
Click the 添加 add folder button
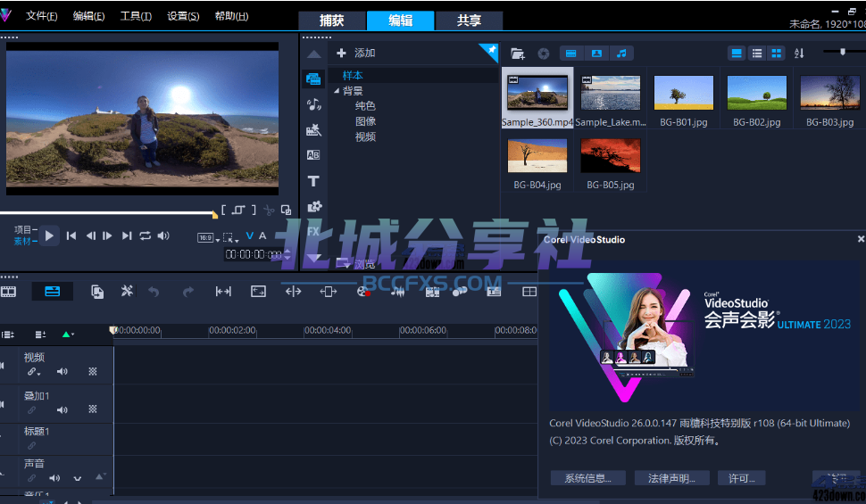click(355, 53)
